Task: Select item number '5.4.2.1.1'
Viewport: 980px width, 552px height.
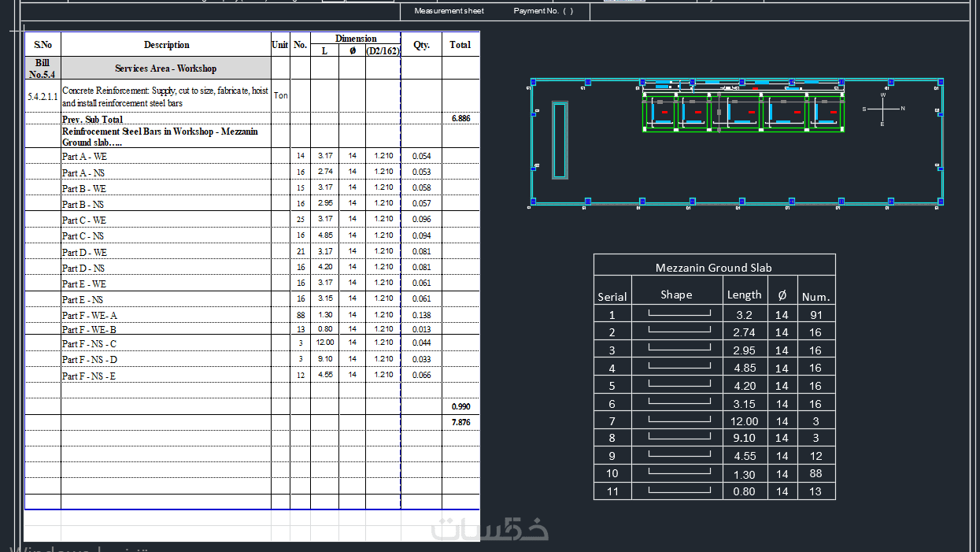Action: 43,96
